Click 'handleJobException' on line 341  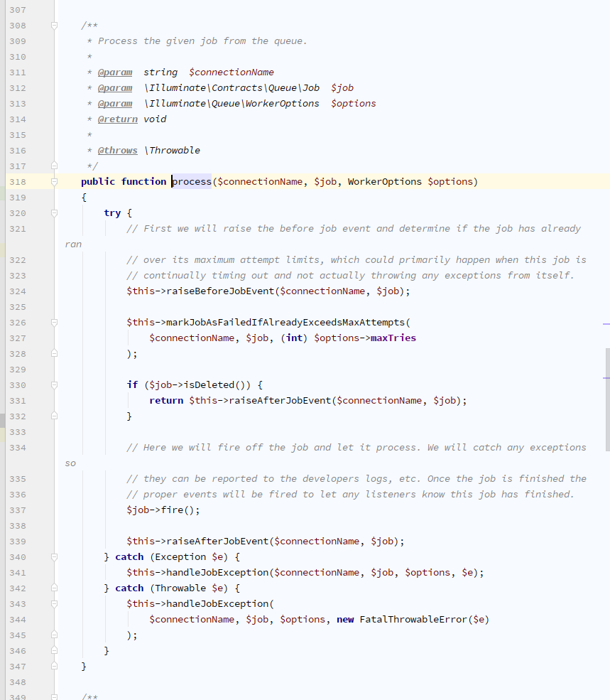[x=217, y=572]
